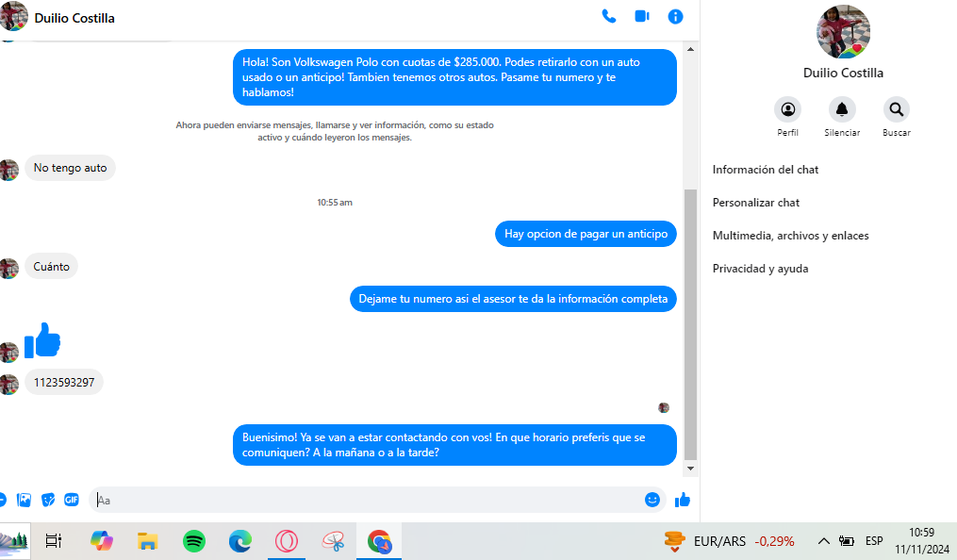
Task: Click the chat scrollbar down arrow
Action: pyautogui.click(x=690, y=469)
